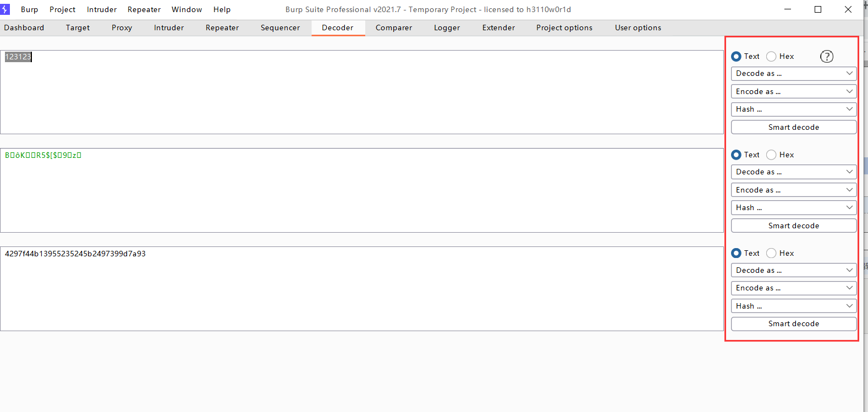This screenshot has height=412, width=868.
Task: Minimize the Burp Suite window
Action: [788, 9]
